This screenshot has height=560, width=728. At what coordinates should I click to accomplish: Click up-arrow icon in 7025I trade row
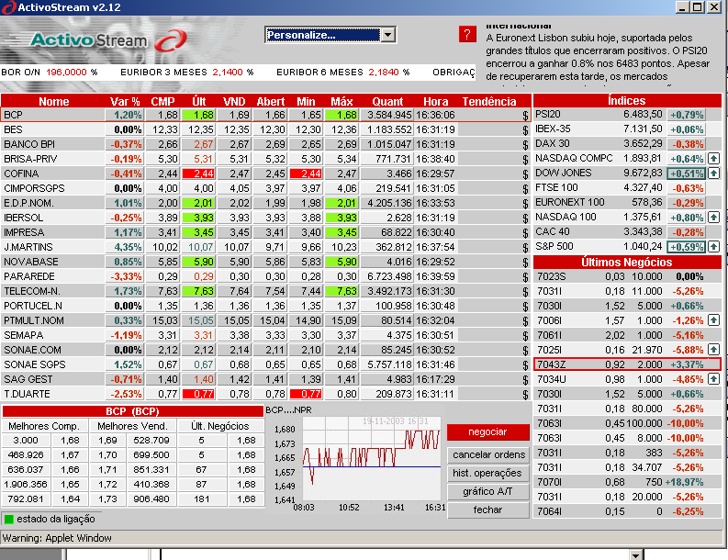click(x=713, y=350)
